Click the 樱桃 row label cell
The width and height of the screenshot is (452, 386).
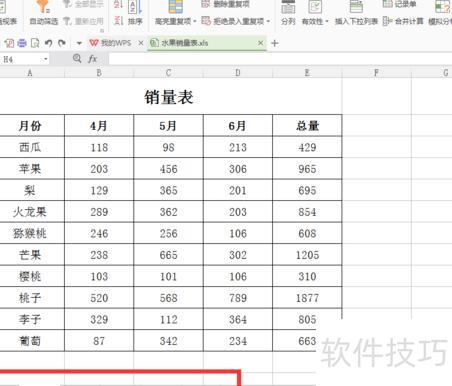tap(31, 276)
